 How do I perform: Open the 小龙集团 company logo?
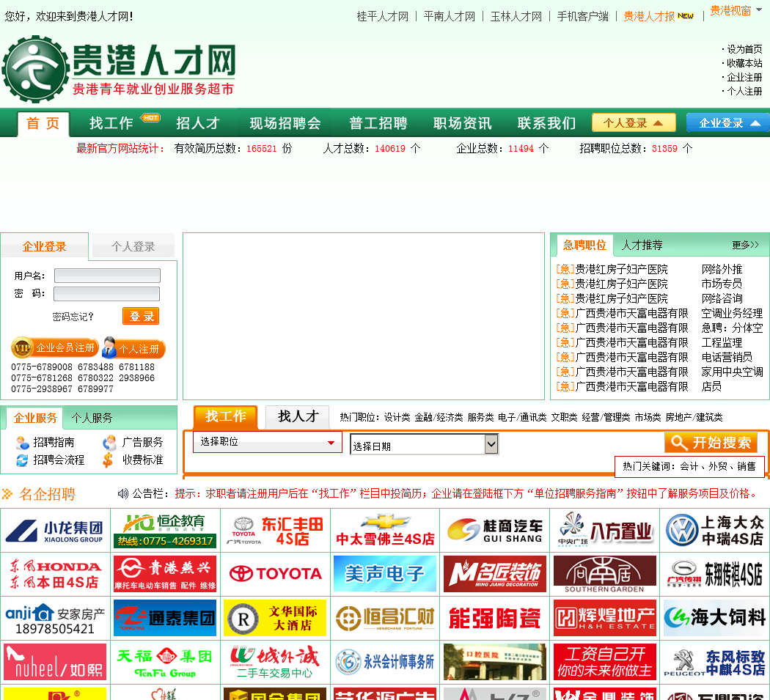click(x=55, y=531)
